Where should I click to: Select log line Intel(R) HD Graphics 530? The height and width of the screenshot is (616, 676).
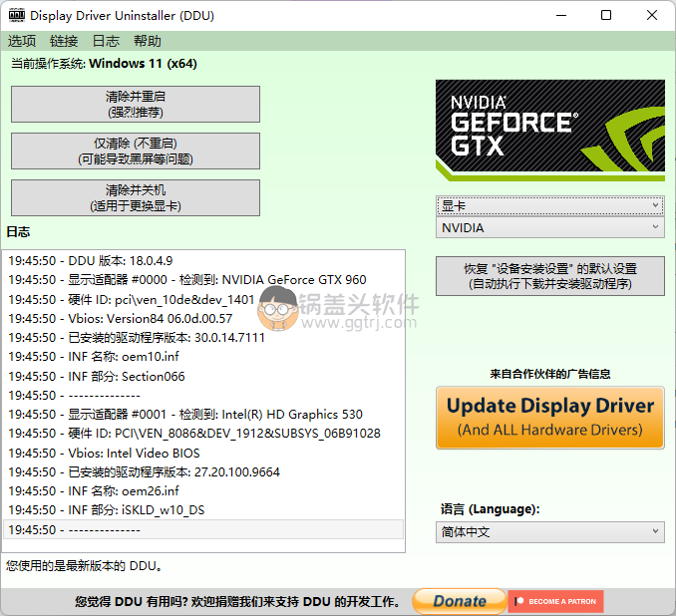point(203,415)
